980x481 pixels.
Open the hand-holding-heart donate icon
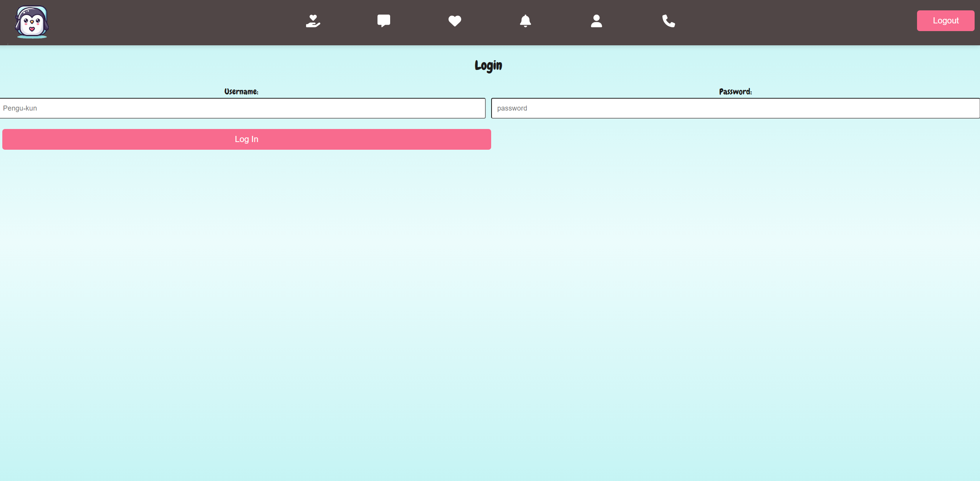click(x=313, y=21)
